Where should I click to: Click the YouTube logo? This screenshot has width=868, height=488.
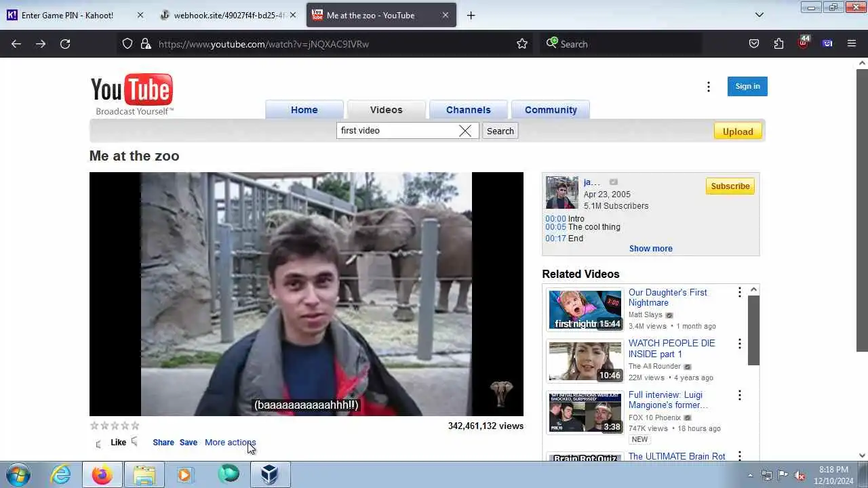click(132, 94)
